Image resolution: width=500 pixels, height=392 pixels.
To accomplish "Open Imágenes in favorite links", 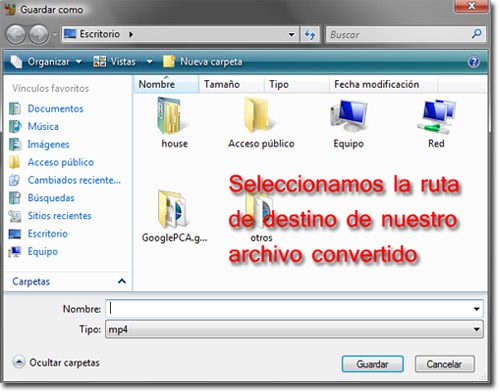I will coord(48,145).
